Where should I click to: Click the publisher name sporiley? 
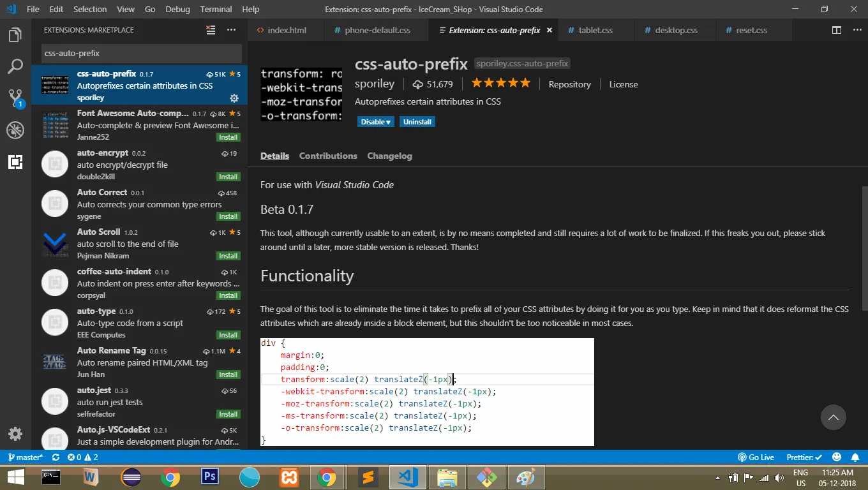(x=375, y=84)
